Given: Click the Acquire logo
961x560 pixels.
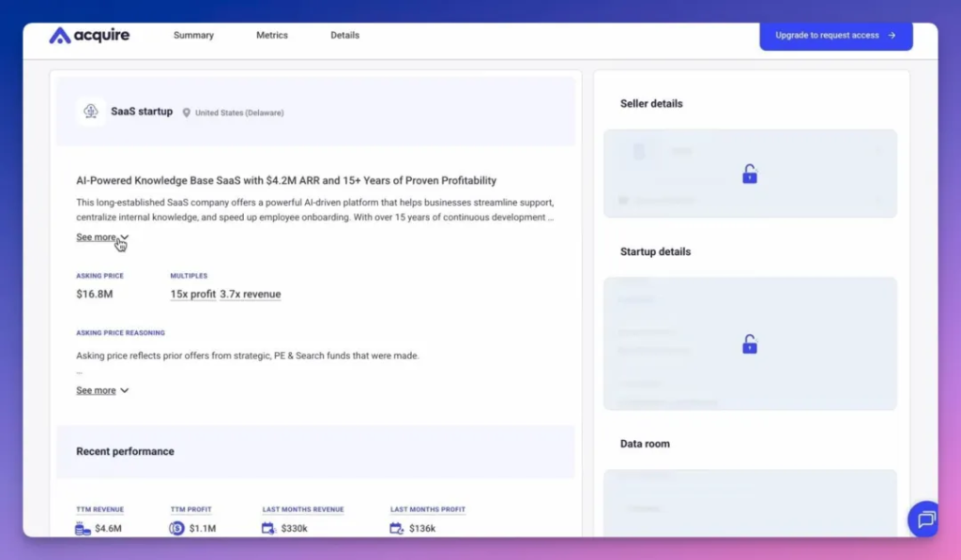Looking at the screenshot, I should click(x=89, y=36).
